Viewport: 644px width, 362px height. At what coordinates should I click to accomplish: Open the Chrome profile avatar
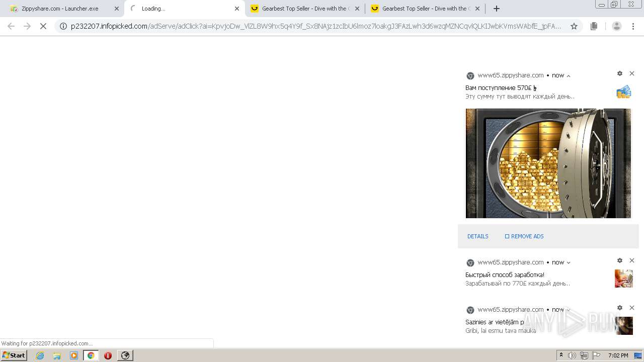click(617, 26)
